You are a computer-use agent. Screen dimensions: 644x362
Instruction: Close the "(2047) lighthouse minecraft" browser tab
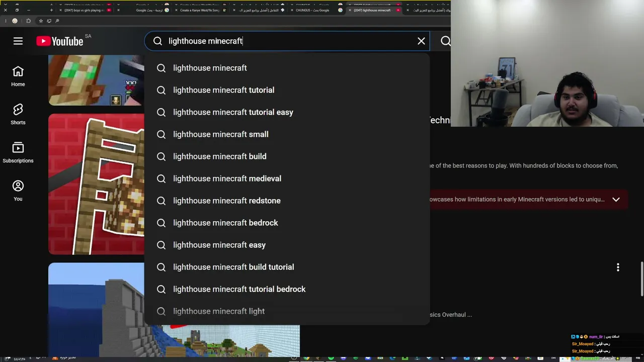[x=350, y=10]
